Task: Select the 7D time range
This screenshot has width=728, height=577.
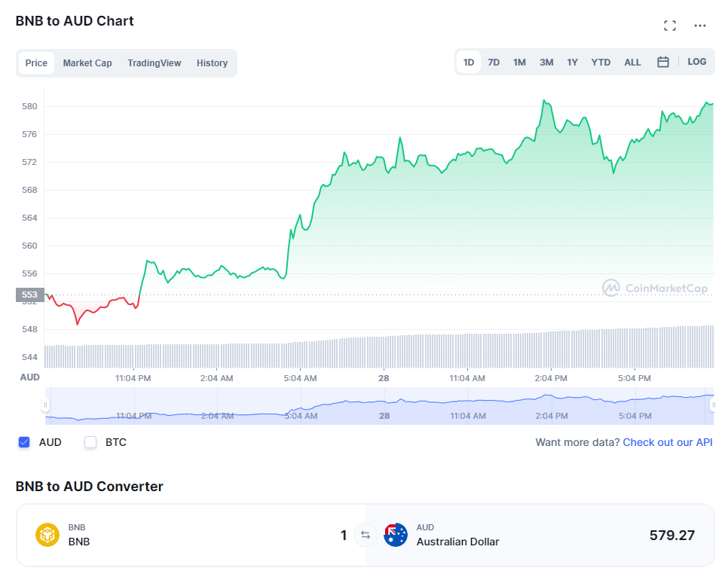Action: pos(494,63)
